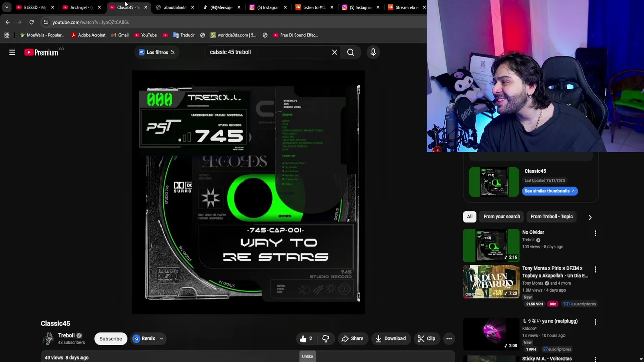Open options for No Olvidar video
The height and width of the screenshot is (362, 644).
[595, 233]
